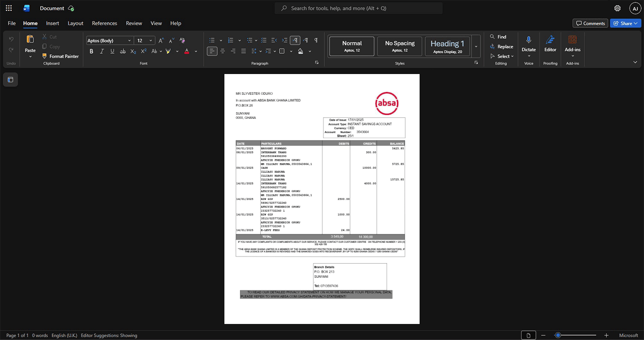
Task: Click the Replace button
Action: (x=501, y=46)
